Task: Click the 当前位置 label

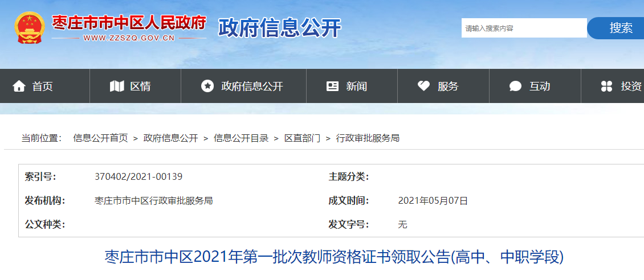Action: (42, 138)
